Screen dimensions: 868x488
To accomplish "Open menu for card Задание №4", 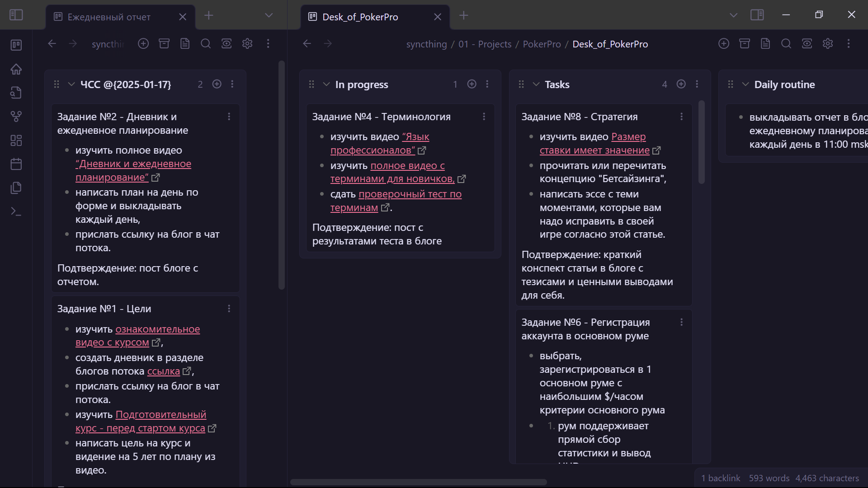I will [484, 117].
